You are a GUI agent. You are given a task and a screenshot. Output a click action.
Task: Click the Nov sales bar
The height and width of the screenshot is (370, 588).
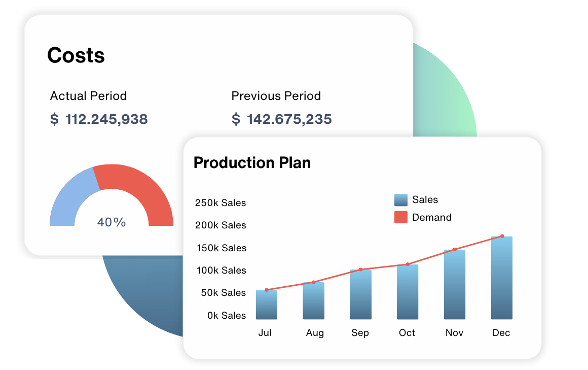(x=455, y=285)
